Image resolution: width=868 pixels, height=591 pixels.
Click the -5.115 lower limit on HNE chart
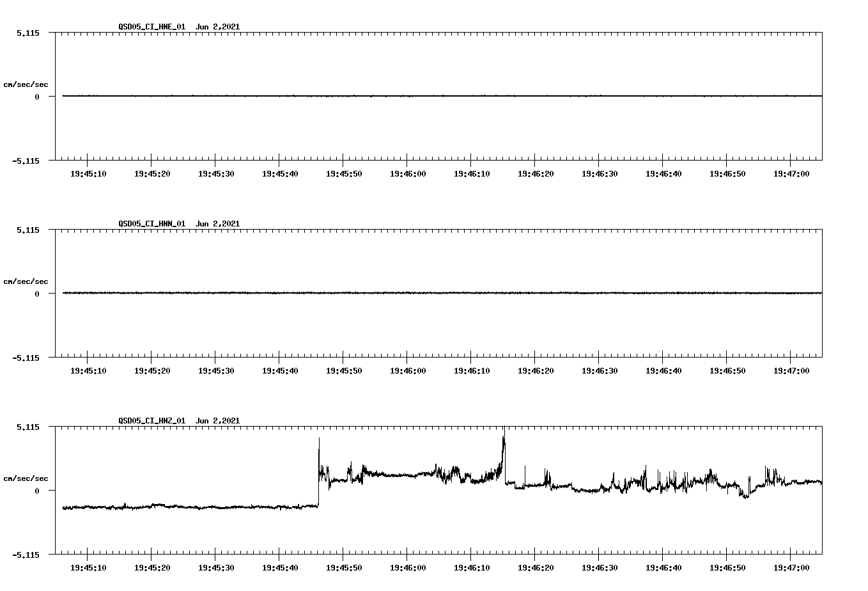(26, 161)
